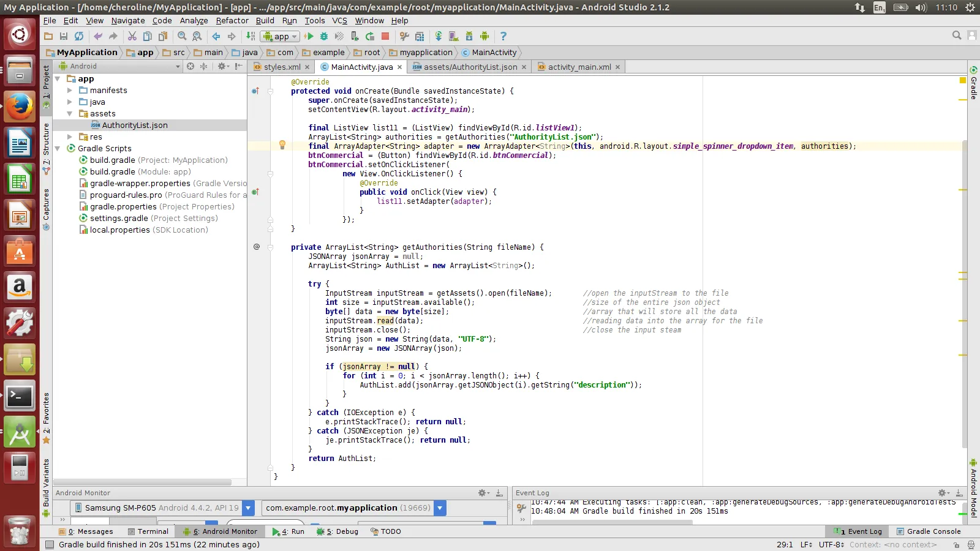This screenshot has width=980, height=551.
Task: Expand the manifests folder in project tree
Action: (x=70, y=91)
